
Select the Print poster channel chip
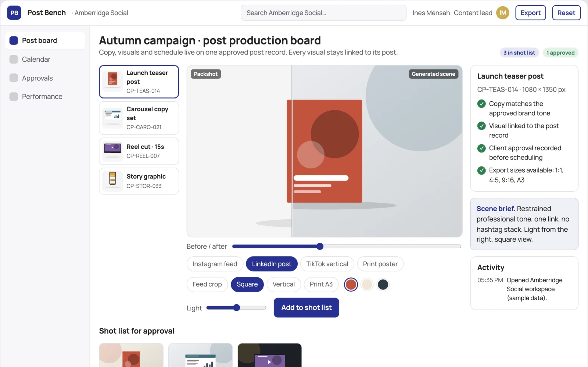coord(380,264)
